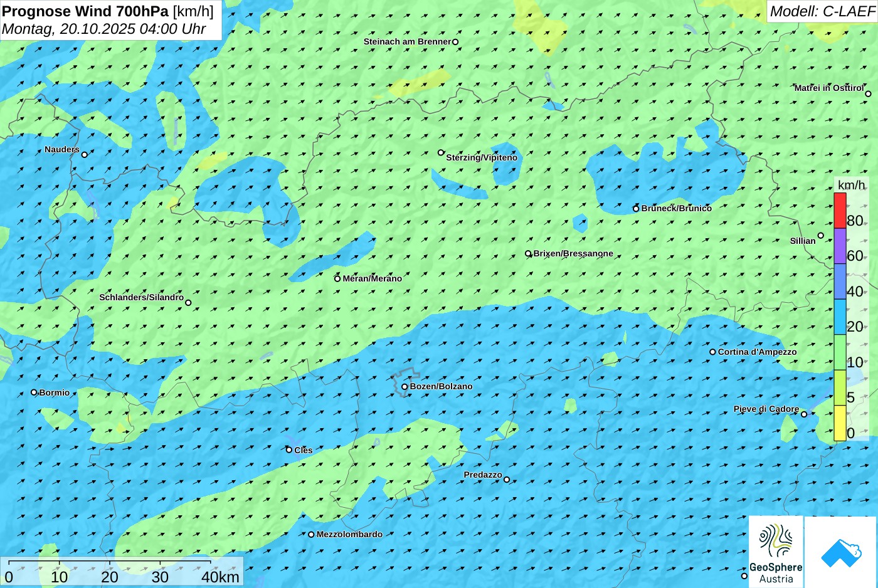Click the Mezzolombardo location marker
Image resolution: width=878 pixels, height=588 pixels.
311,535
